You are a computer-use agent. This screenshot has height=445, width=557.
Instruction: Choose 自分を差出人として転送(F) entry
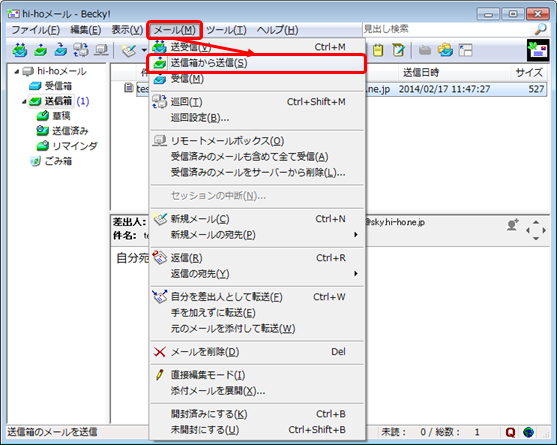pyautogui.click(x=258, y=297)
